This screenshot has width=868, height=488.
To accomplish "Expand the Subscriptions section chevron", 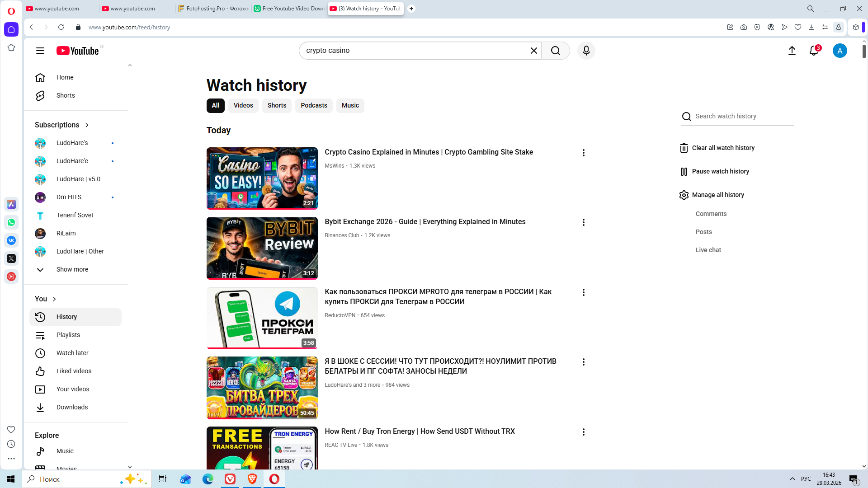I will point(87,125).
